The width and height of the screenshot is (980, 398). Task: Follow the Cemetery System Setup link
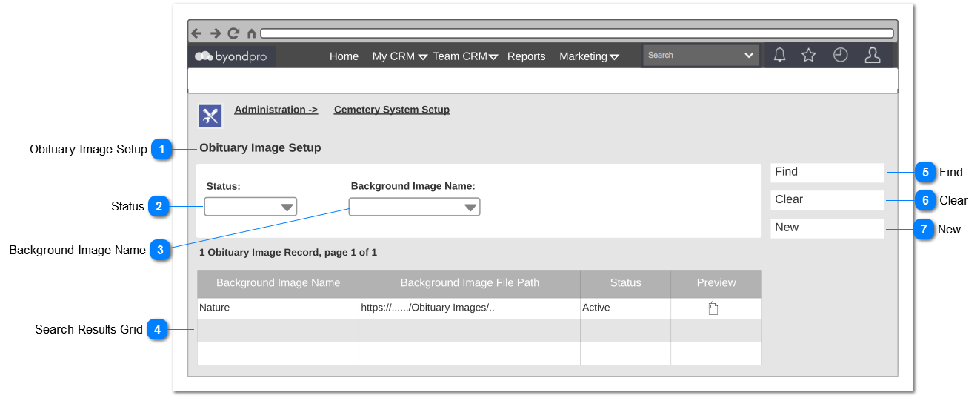pyautogui.click(x=392, y=110)
